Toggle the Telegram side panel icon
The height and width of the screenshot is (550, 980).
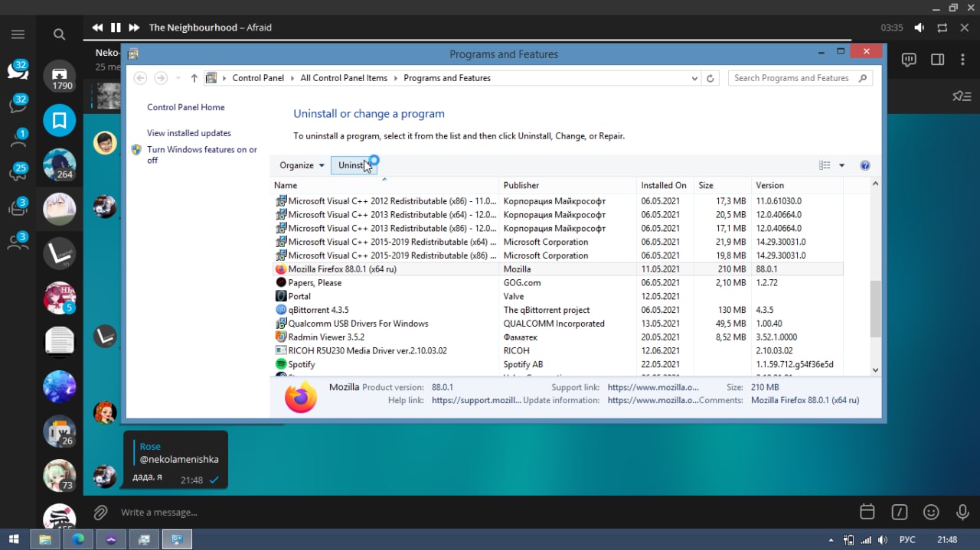click(937, 60)
